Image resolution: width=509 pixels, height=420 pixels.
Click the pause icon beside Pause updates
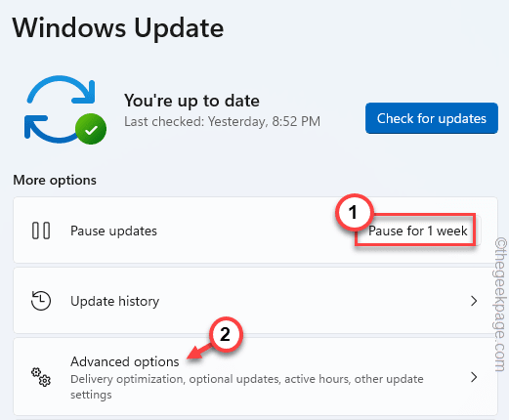(41, 231)
